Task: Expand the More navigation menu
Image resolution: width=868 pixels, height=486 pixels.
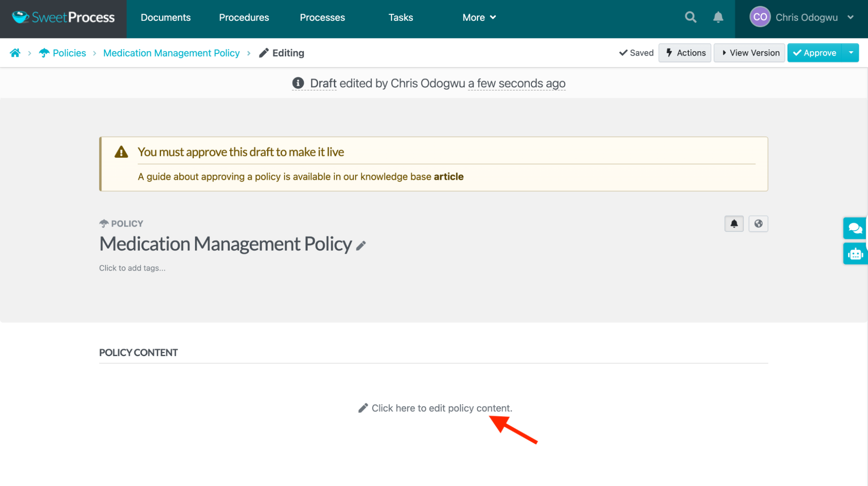Action: (479, 17)
